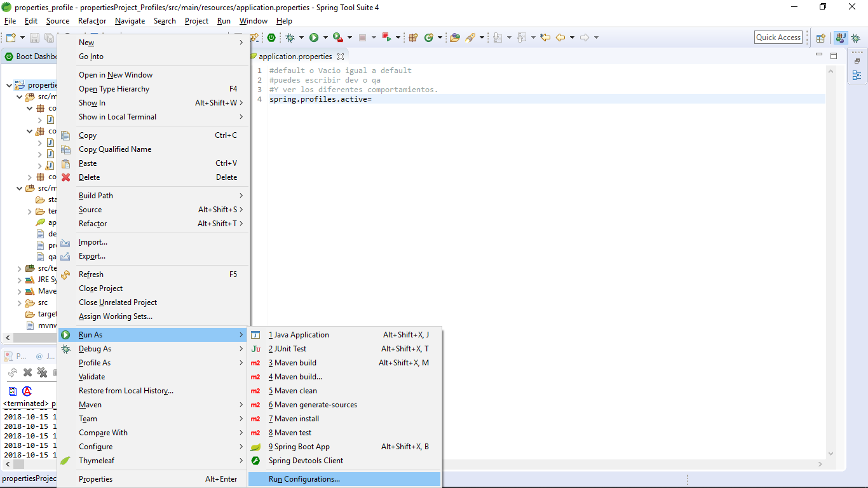Choose Open Type Hierarchy from context menu

tap(153, 89)
